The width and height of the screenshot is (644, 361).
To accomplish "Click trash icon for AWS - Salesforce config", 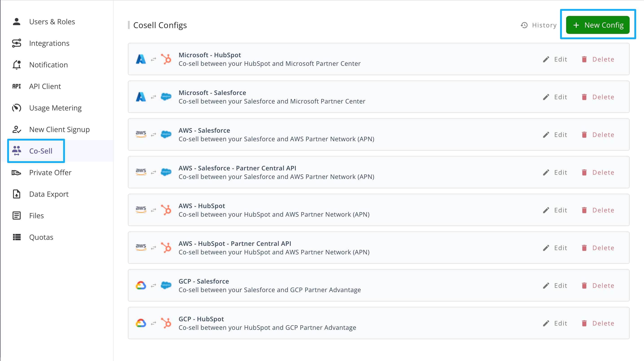I will 584,135.
